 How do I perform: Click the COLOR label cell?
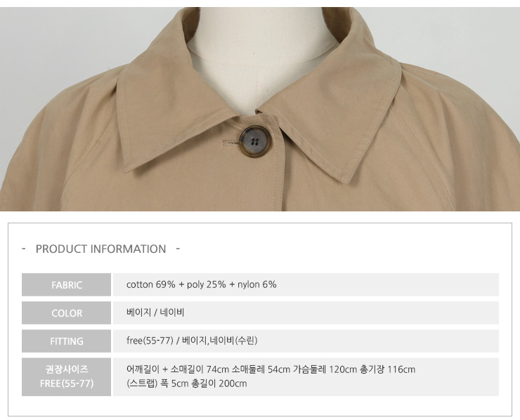(x=66, y=313)
